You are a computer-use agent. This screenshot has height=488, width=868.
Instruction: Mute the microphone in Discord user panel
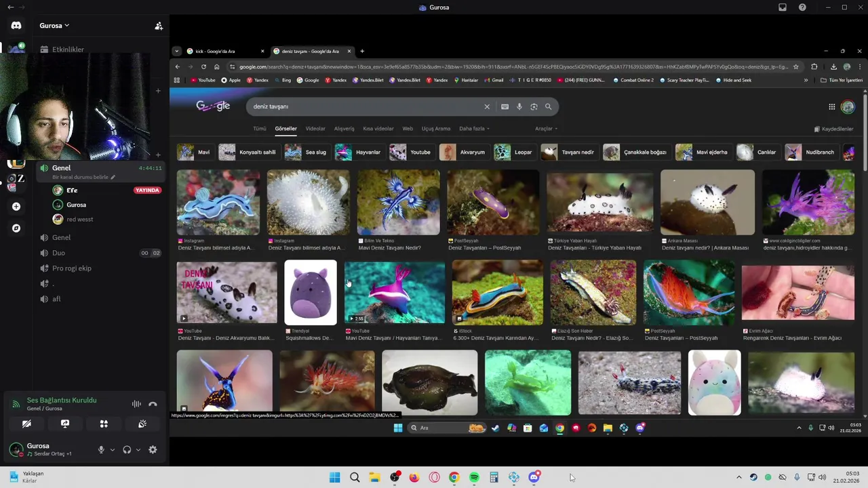pyautogui.click(x=101, y=449)
